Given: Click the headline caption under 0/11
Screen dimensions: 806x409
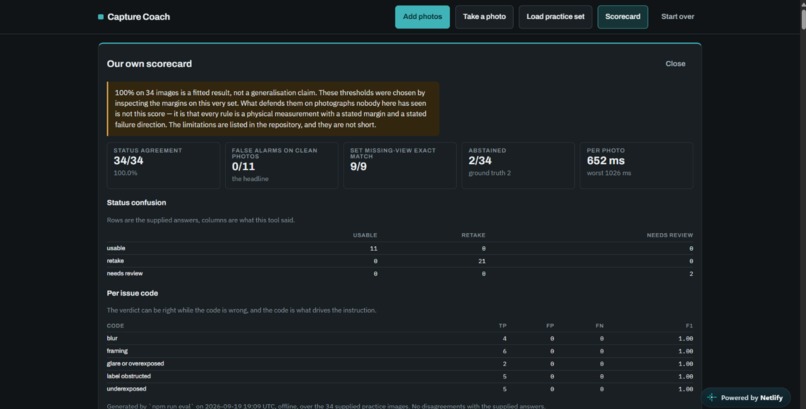Looking at the screenshot, I should [250, 179].
